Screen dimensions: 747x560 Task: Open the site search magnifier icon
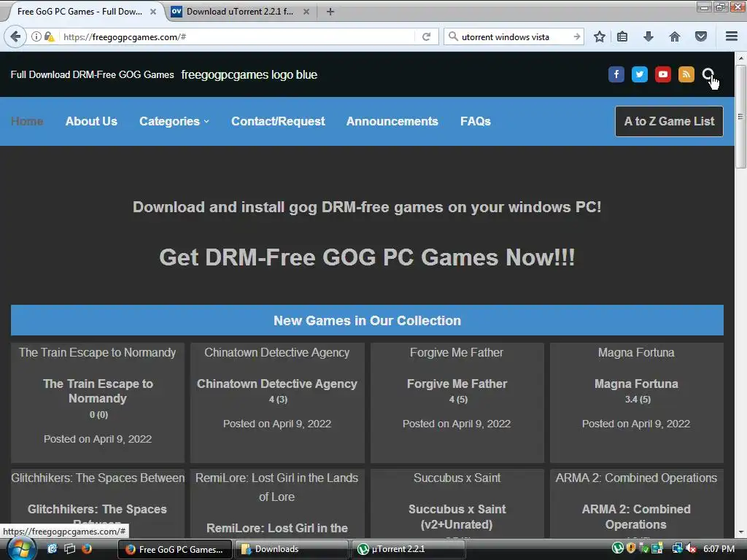pos(708,74)
